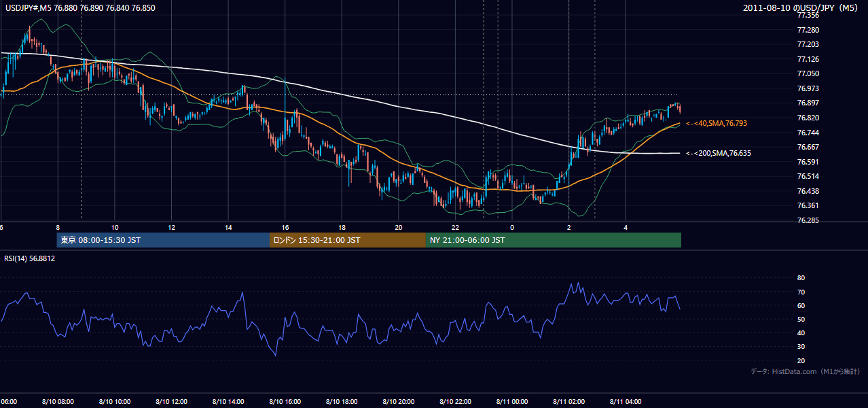Viewport: 868px width, 408px height.
Task: Click price axis value 76.285
Action: [808, 220]
